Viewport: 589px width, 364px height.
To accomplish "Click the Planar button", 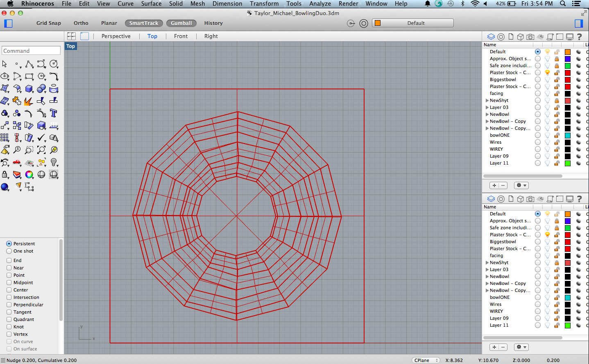I will coord(109,23).
